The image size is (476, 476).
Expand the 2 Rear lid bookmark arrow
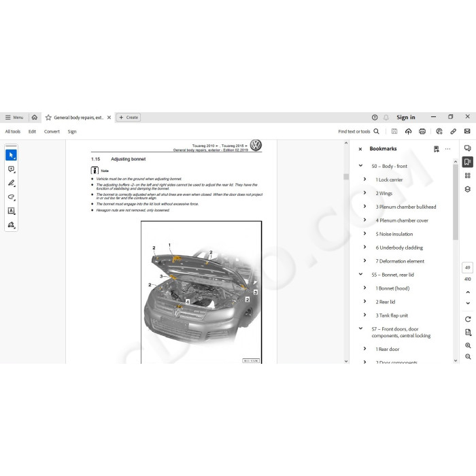pyautogui.click(x=365, y=301)
